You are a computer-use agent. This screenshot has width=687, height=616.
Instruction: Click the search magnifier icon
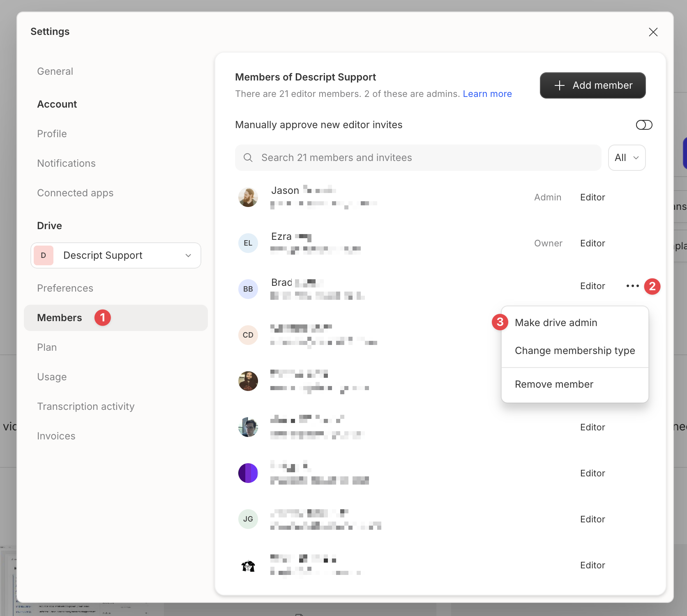[248, 158]
